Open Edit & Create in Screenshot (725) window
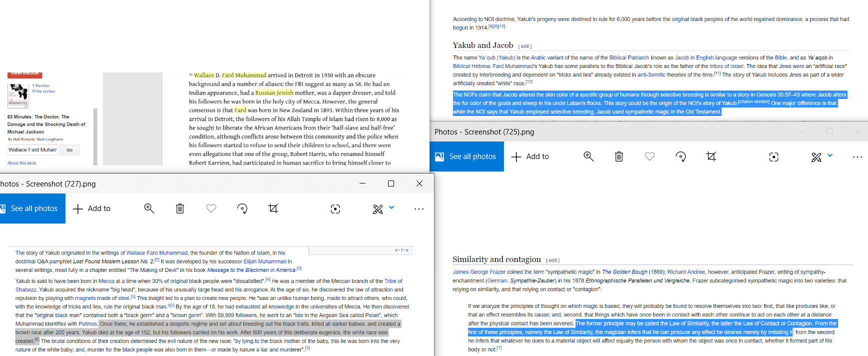 click(817, 157)
